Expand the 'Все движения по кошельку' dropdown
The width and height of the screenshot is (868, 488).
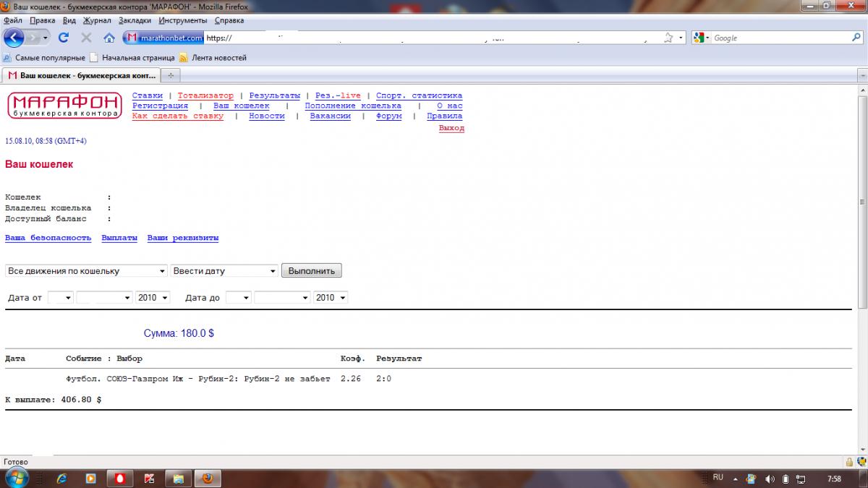[86, 271]
